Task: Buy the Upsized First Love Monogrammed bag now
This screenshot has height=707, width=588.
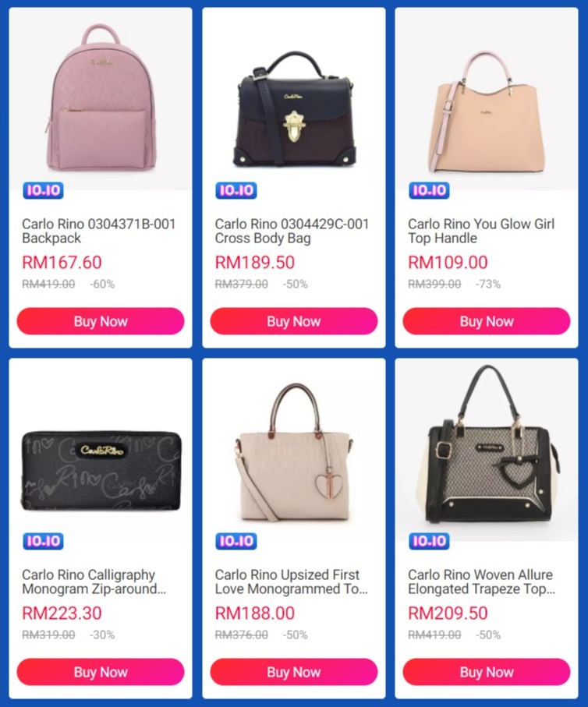Action: pos(294,672)
